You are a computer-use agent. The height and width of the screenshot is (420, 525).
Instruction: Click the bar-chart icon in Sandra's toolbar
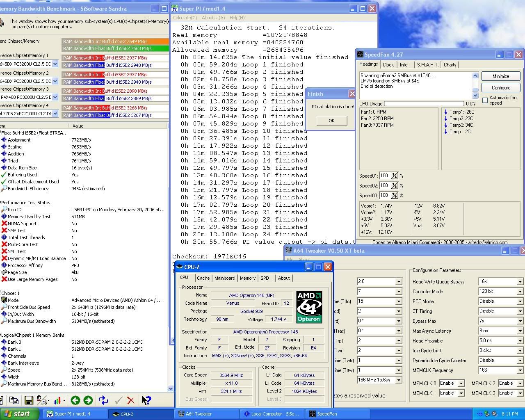coord(57,400)
